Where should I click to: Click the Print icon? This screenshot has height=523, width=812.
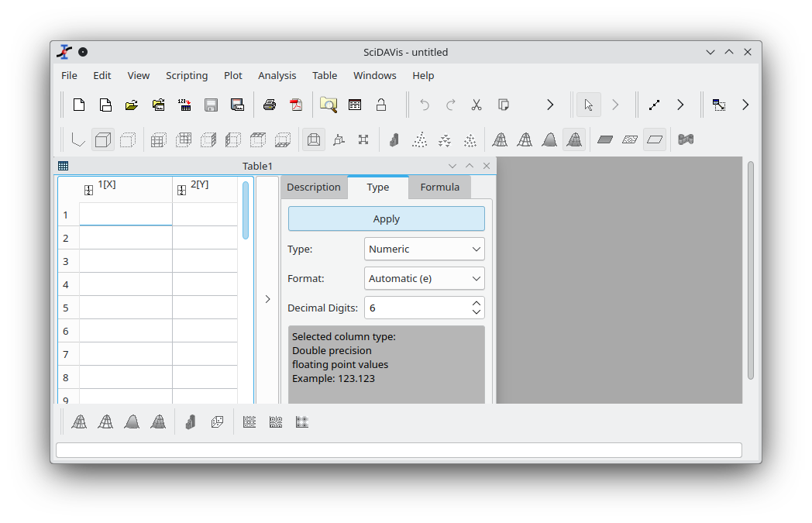[x=270, y=105]
